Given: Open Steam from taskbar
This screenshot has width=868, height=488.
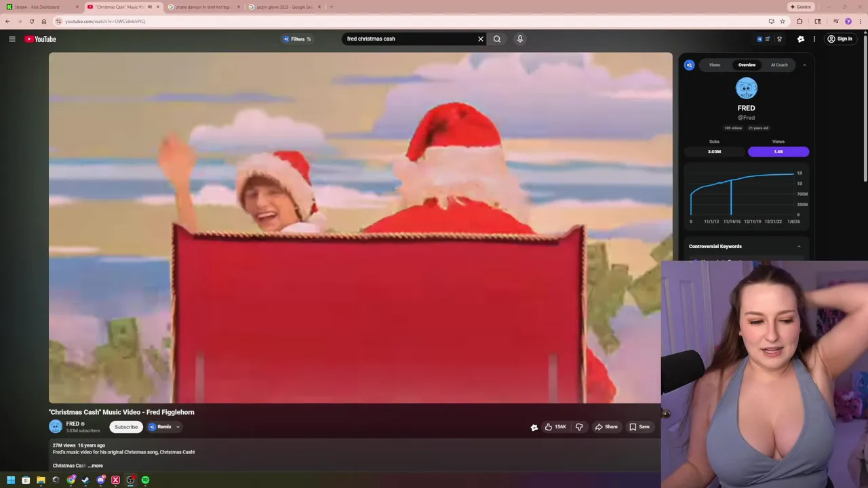Looking at the screenshot, I should point(85,480).
